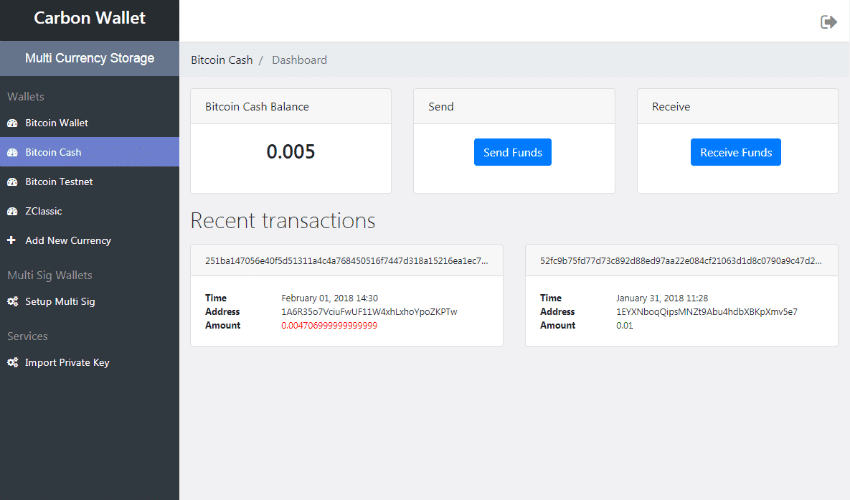Click the gears icon beside Setup Multi Sig
850x500 pixels.
[13, 302]
